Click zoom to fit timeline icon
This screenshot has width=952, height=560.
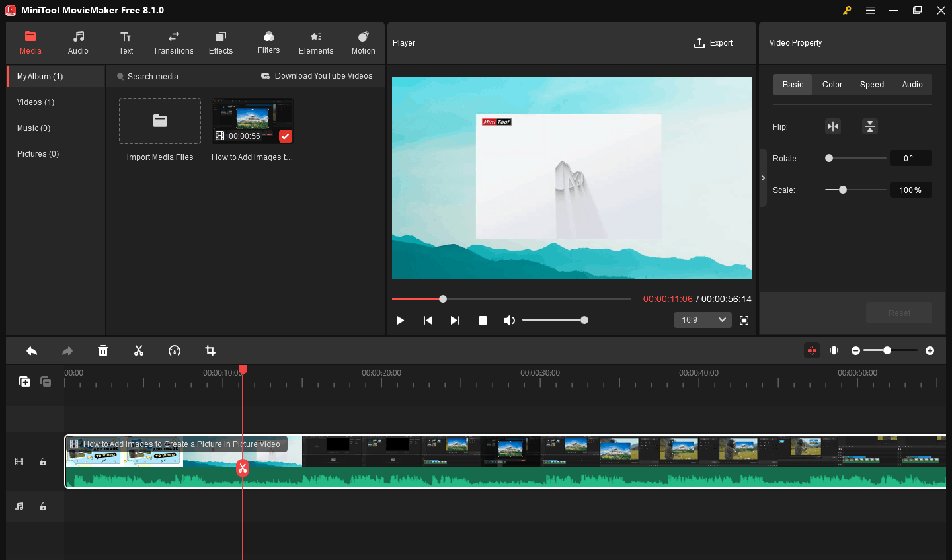click(834, 350)
